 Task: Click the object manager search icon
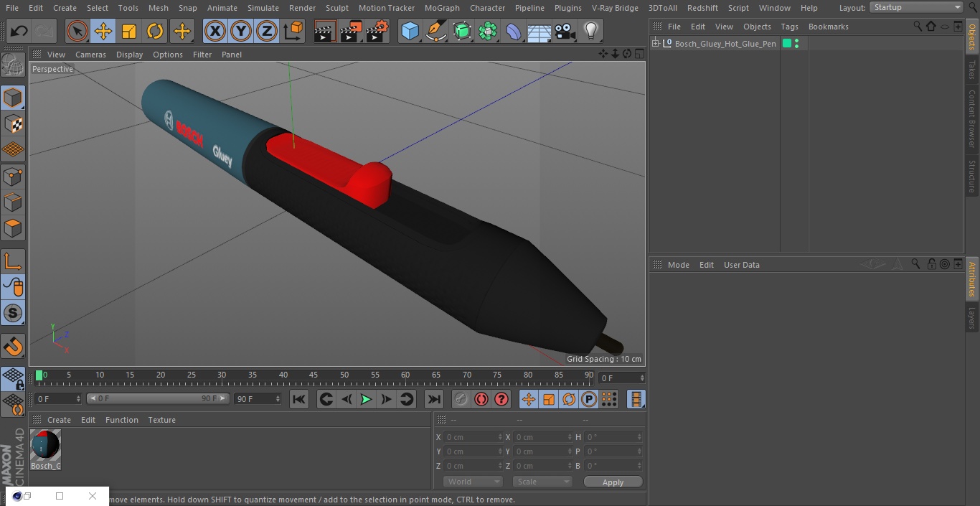[x=918, y=26]
